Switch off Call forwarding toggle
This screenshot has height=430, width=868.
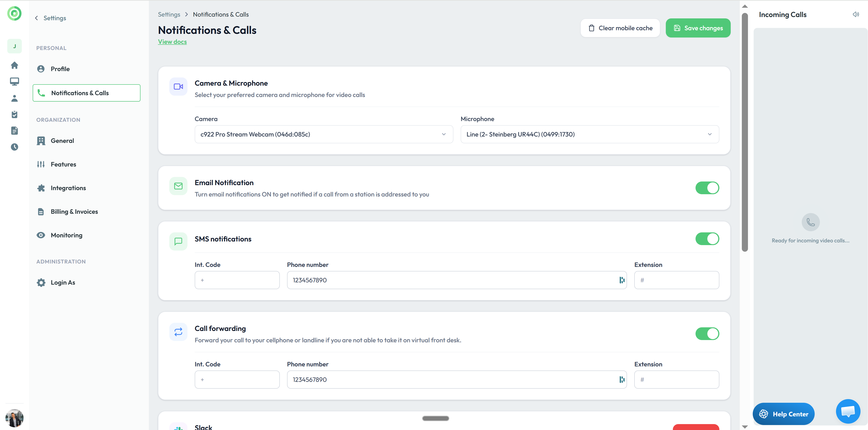[x=707, y=333]
